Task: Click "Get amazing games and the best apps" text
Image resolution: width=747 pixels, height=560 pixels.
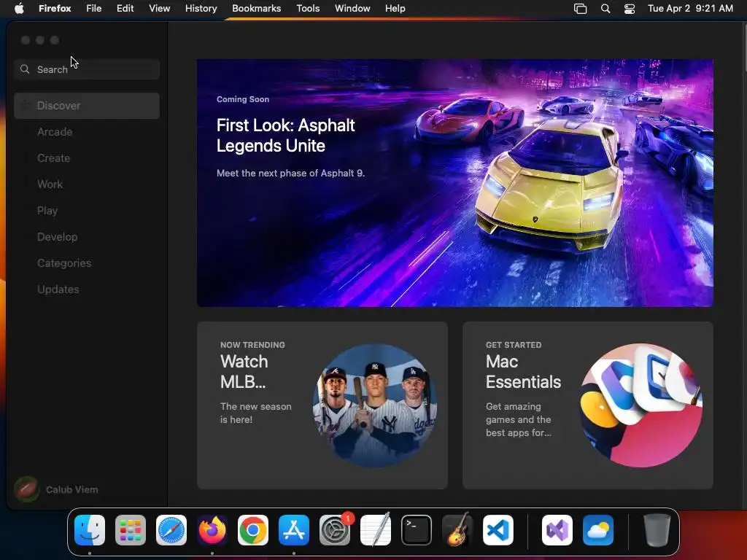Action: 519,419
